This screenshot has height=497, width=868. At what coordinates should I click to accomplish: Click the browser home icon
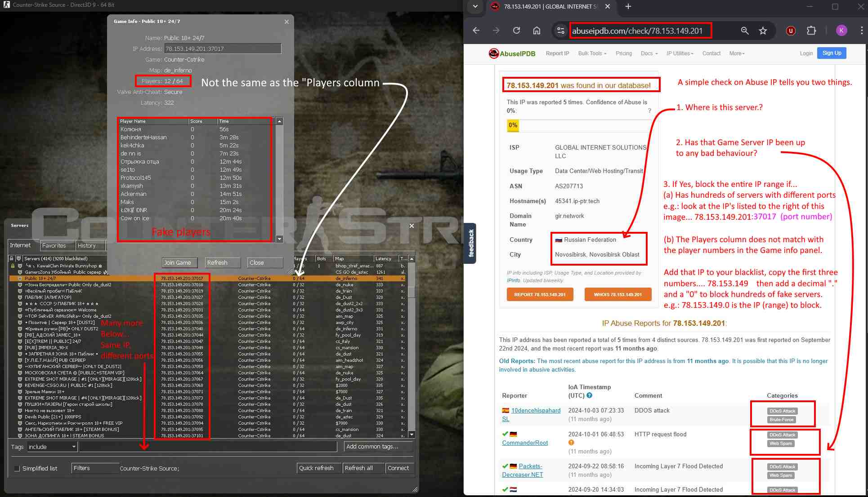coord(537,31)
